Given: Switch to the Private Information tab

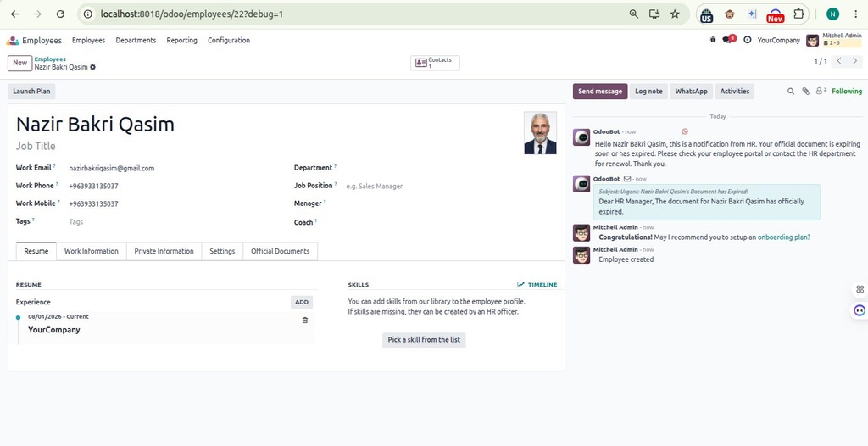Looking at the screenshot, I should coord(164,251).
